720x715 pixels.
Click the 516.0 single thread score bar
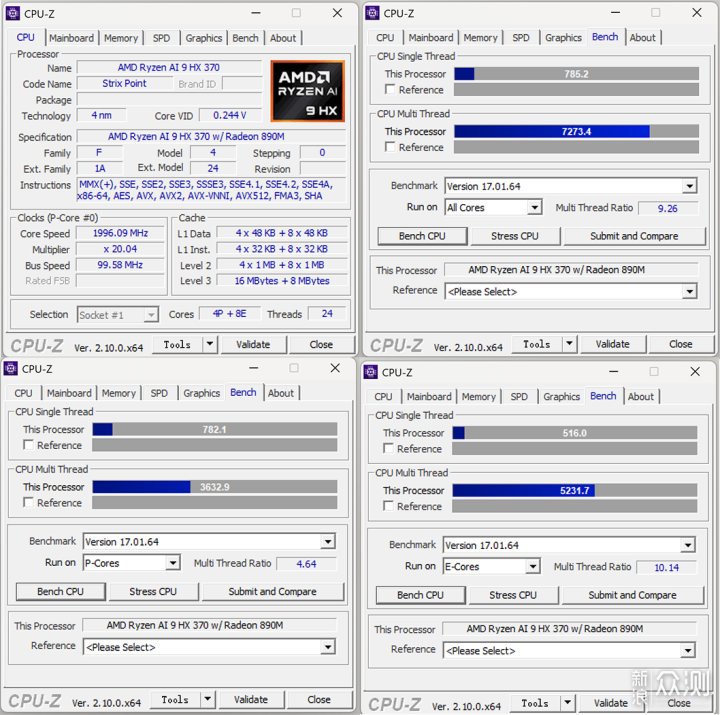click(x=574, y=433)
